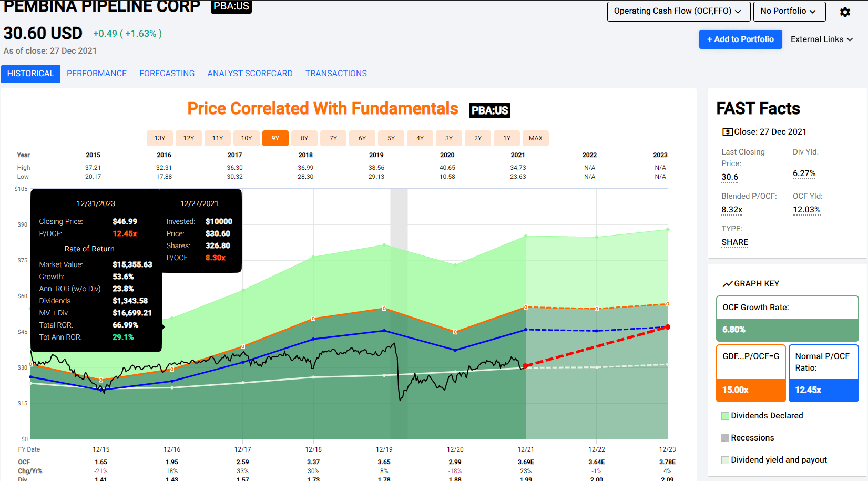This screenshot has width=868, height=481.
Task: Select the 10Y time range
Action: tap(247, 138)
